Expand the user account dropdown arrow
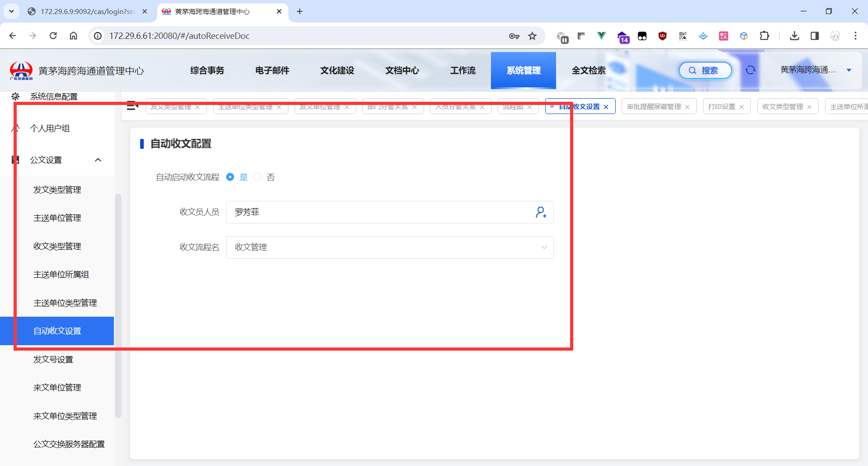Image resolution: width=868 pixels, height=466 pixels. [849, 70]
